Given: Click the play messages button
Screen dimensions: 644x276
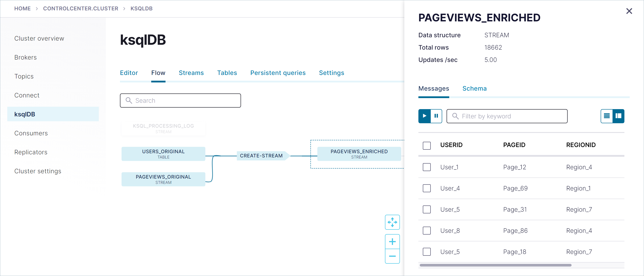Looking at the screenshot, I should [425, 116].
